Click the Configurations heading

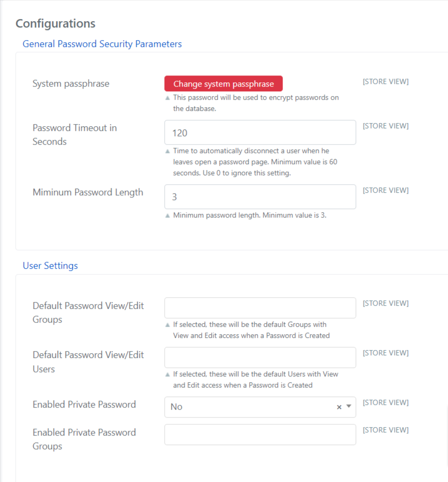click(55, 24)
